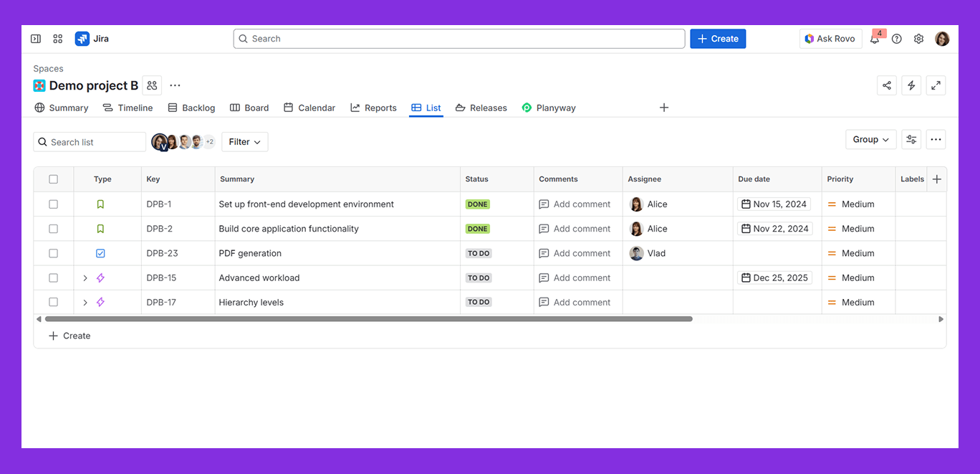
Task: Open the Filter dropdown
Action: 244,141
